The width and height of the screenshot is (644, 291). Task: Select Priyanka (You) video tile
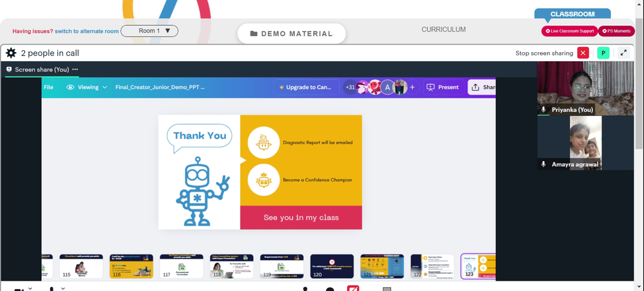coord(585,88)
